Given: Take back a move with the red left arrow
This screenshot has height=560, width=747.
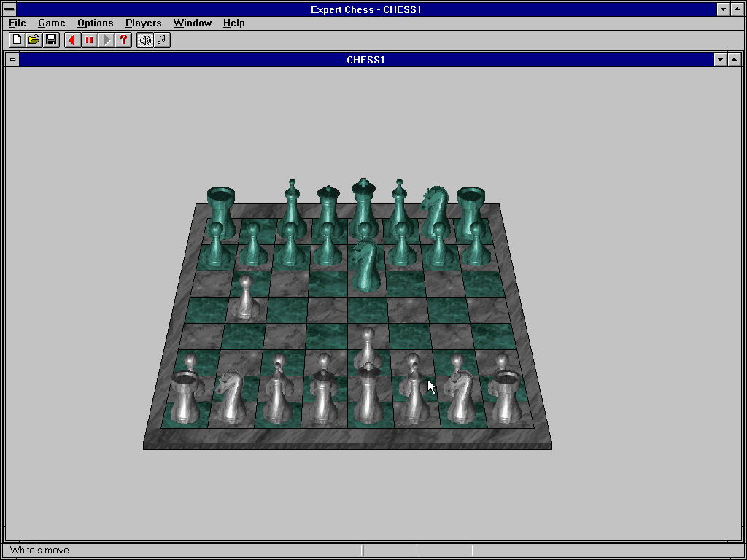Looking at the screenshot, I should (x=72, y=40).
